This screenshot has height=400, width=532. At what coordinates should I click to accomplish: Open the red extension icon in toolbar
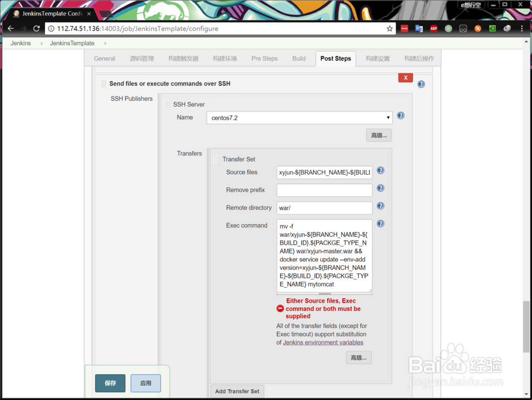(404, 29)
